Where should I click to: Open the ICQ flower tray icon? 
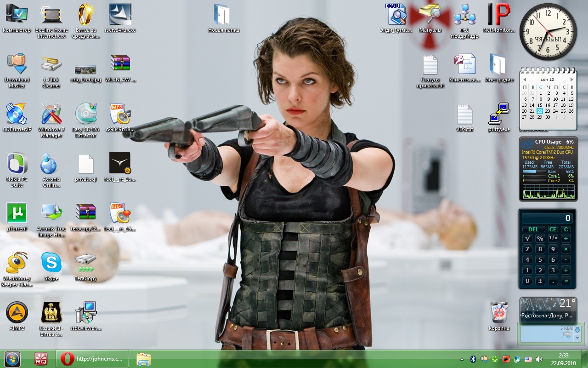[x=495, y=359]
